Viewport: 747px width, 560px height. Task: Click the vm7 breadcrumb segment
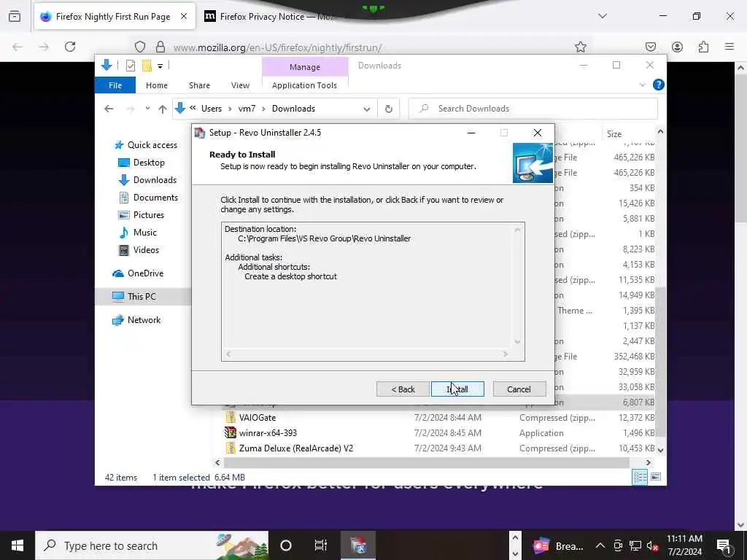coord(247,109)
